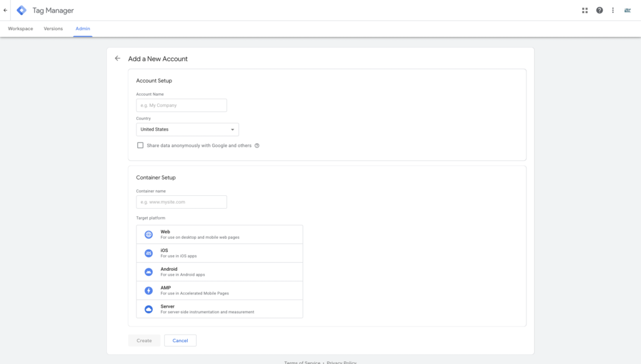Expand the Country dropdown showing United States
641x364 pixels.
pyautogui.click(x=187, y=129)
